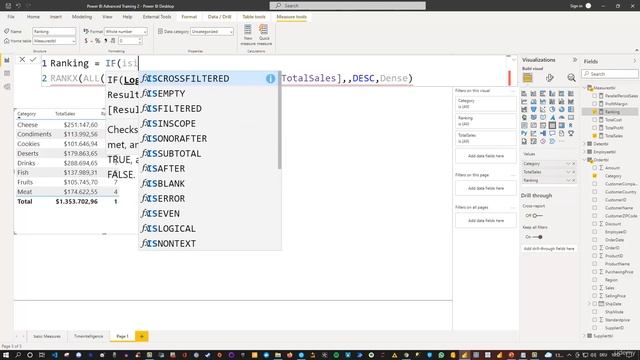This screenshot has width=640, height=360.
Task: Toggle Cross-report drill through switch
Action: pyautogui.click(x=538, y=215)
